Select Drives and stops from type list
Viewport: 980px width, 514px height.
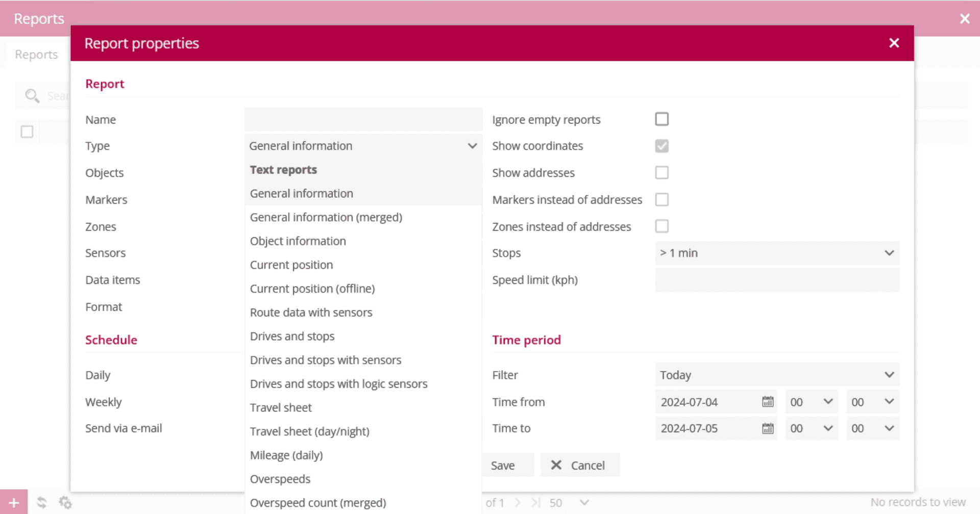[292, 337]
